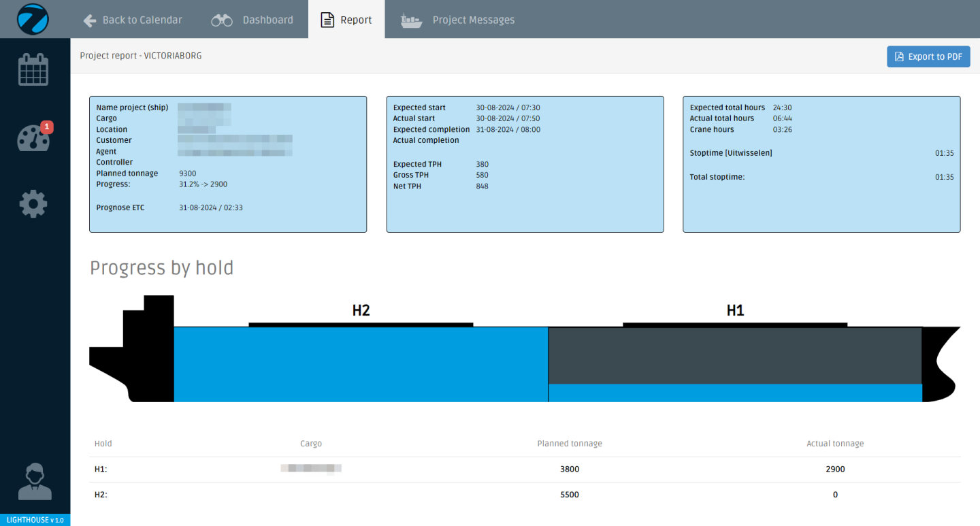
Task: Click the H1 hold blue filled portion
Action: (735, 393)
